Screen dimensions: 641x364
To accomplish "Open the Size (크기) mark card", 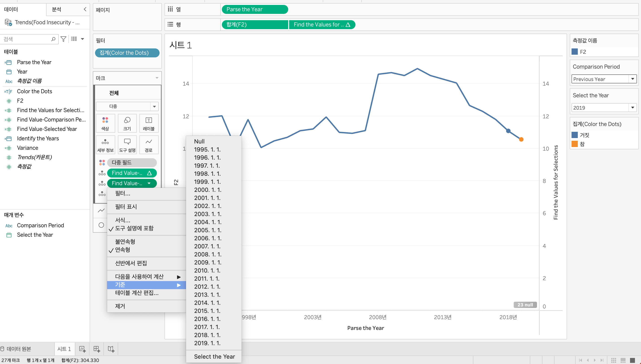I will pyautogui.click(x=127, y=123).
